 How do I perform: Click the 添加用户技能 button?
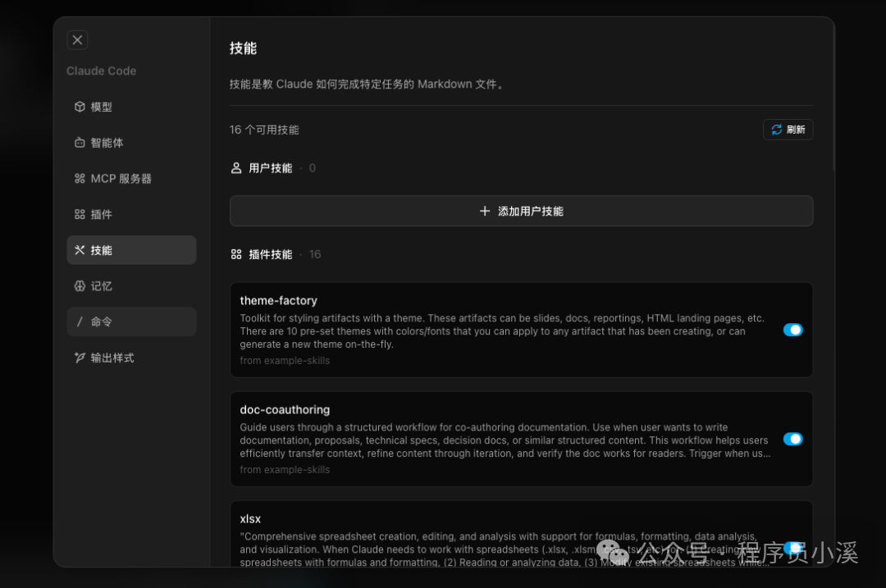522,211
